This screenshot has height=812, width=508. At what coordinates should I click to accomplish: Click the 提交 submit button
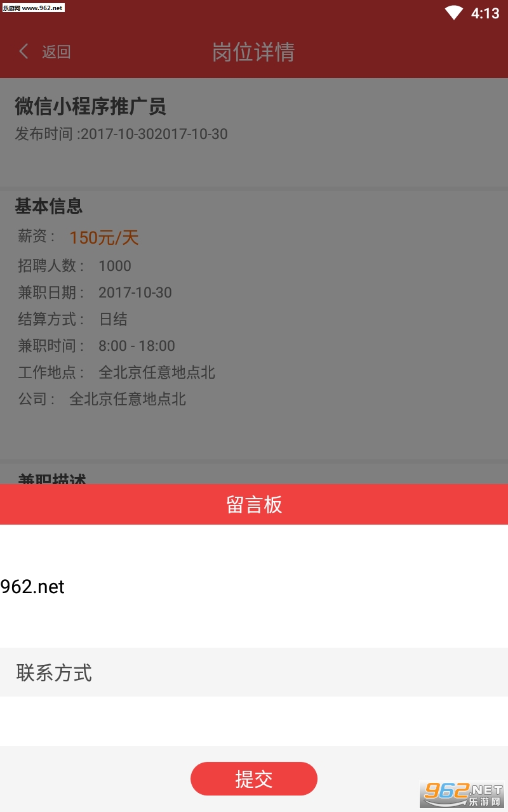click(254, 778)
